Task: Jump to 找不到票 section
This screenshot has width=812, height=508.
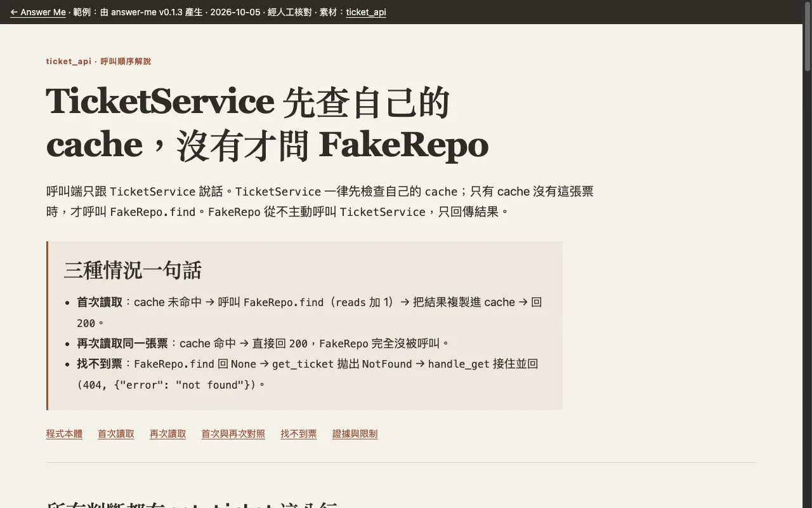Action: [x=299, y=434]
